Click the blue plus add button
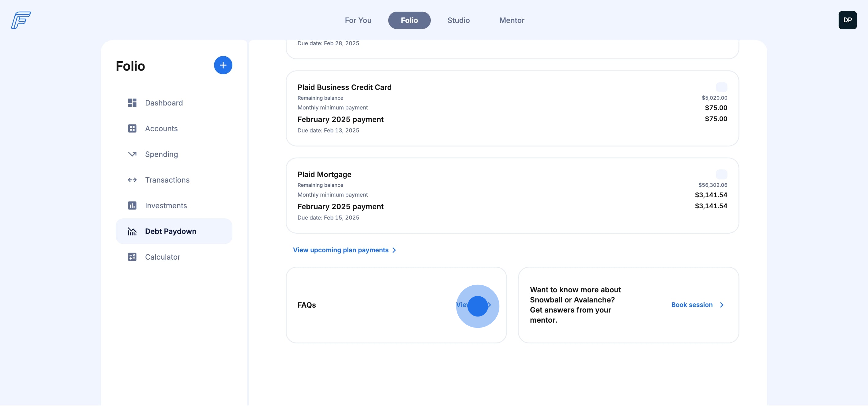Viewport: 868px width, 411px height. click(223, 65)
